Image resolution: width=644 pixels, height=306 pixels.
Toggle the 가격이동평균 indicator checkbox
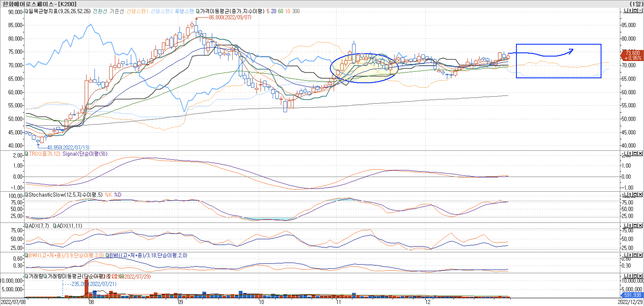pyautogui.click(x=198, y=11)
